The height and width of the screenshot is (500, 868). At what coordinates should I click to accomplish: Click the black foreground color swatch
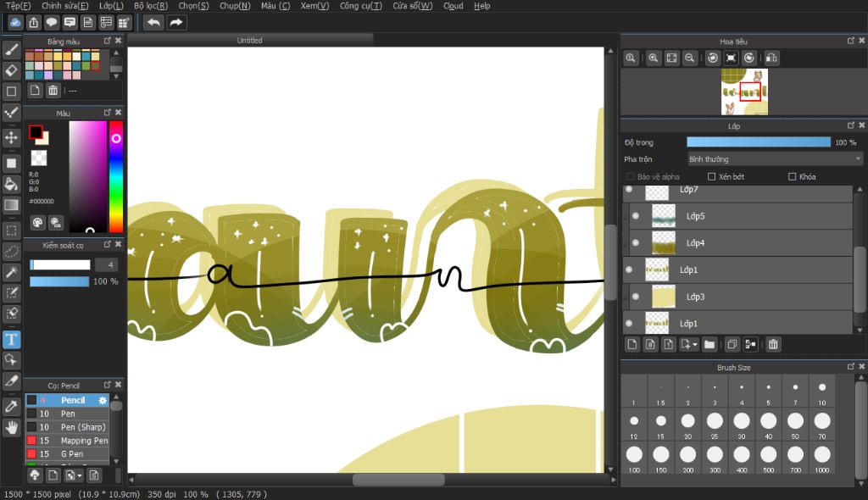36,132
